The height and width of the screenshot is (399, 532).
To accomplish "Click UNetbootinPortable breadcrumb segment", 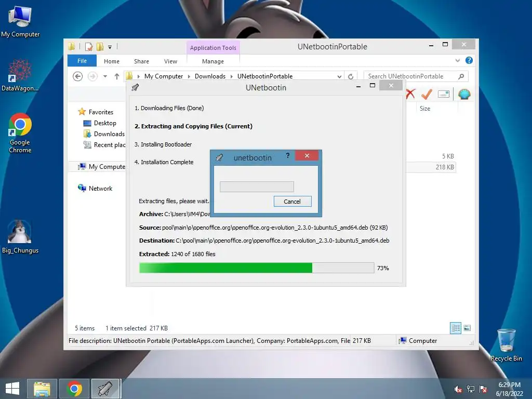I will tap(264, 76).
